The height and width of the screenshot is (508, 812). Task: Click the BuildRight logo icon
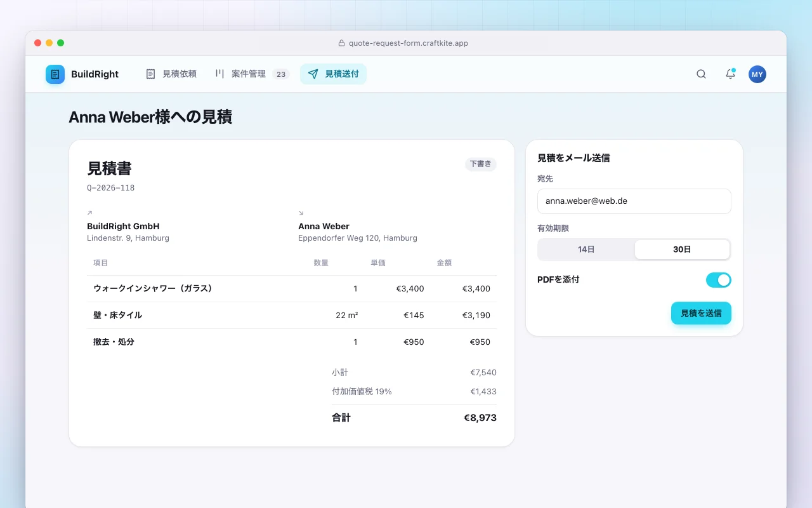55,74
